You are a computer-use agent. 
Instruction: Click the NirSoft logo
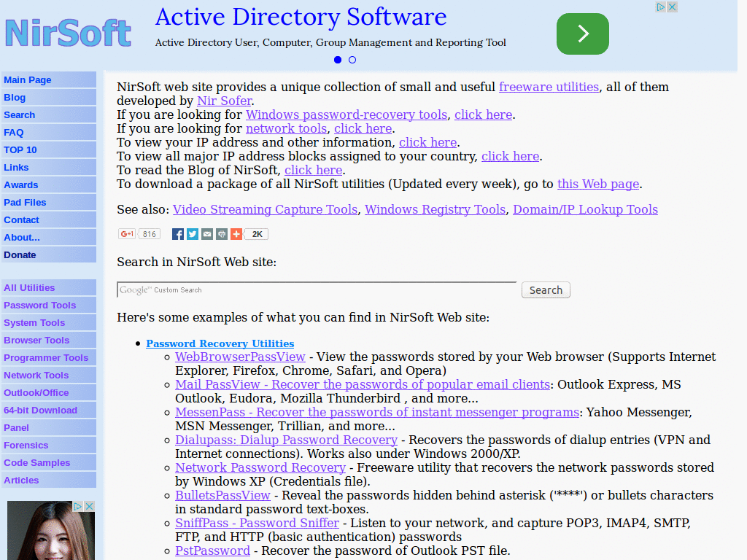coord(67,33)
